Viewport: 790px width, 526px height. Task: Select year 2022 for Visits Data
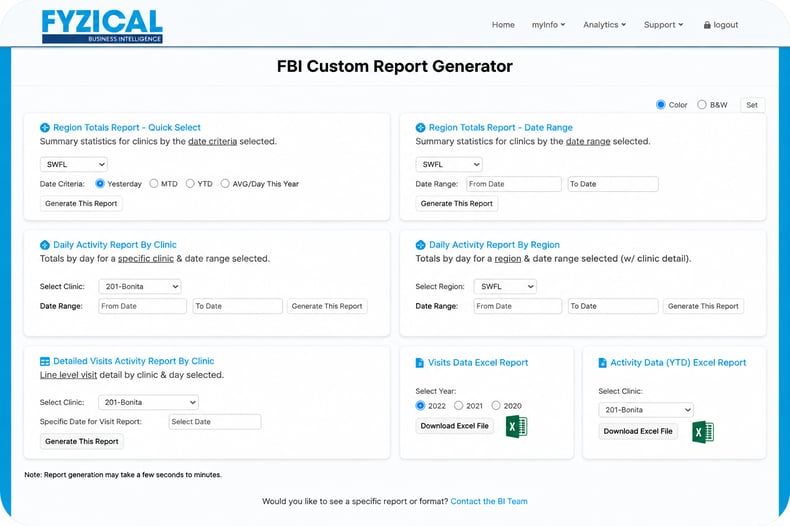pos(420,405)
